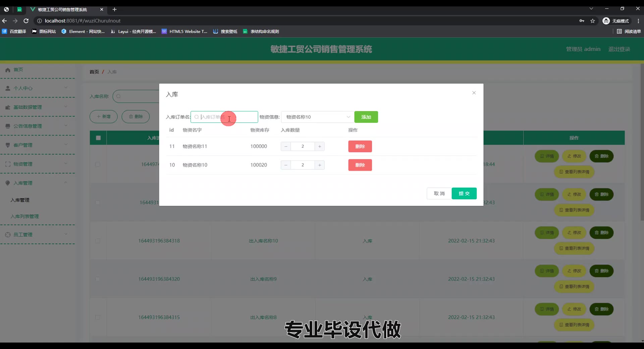Click 删除 for the 出入库名称9 row
644x349 pixels.
[601, 271]
